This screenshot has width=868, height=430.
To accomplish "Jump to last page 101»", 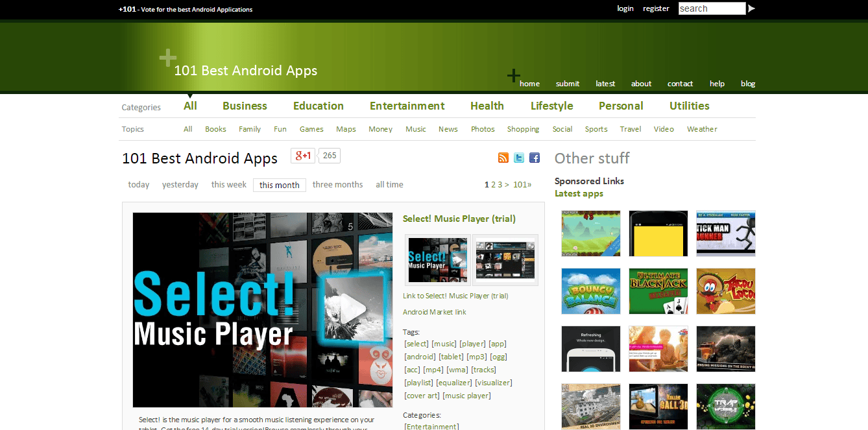I will 522,185.
